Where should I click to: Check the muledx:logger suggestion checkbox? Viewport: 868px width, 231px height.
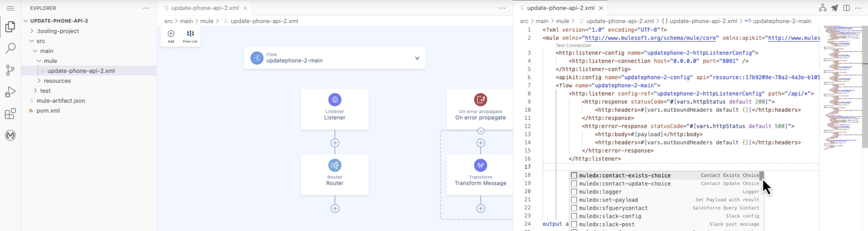[x=574, y=192]
